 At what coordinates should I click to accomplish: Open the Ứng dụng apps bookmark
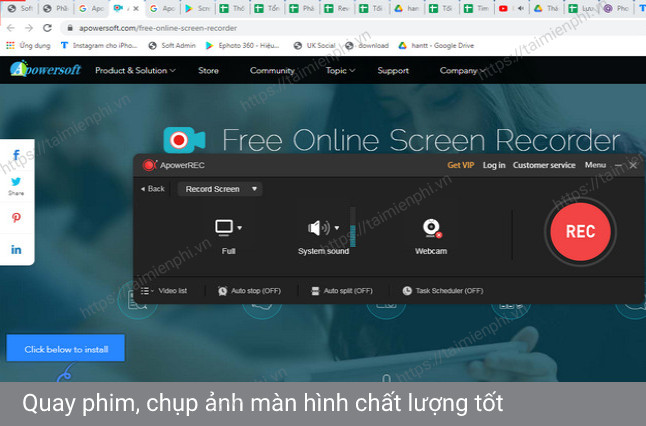pos(28,45)
